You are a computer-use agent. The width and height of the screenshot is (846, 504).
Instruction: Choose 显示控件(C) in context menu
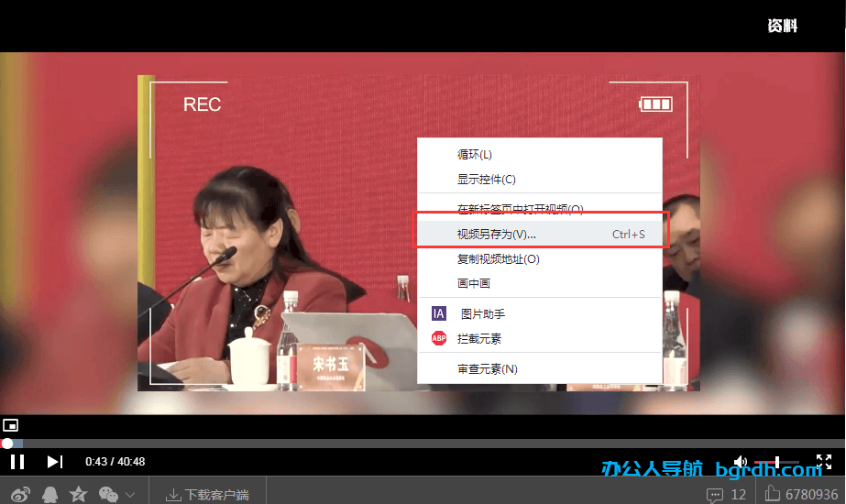pyautogui.click(x=487, y=180)
